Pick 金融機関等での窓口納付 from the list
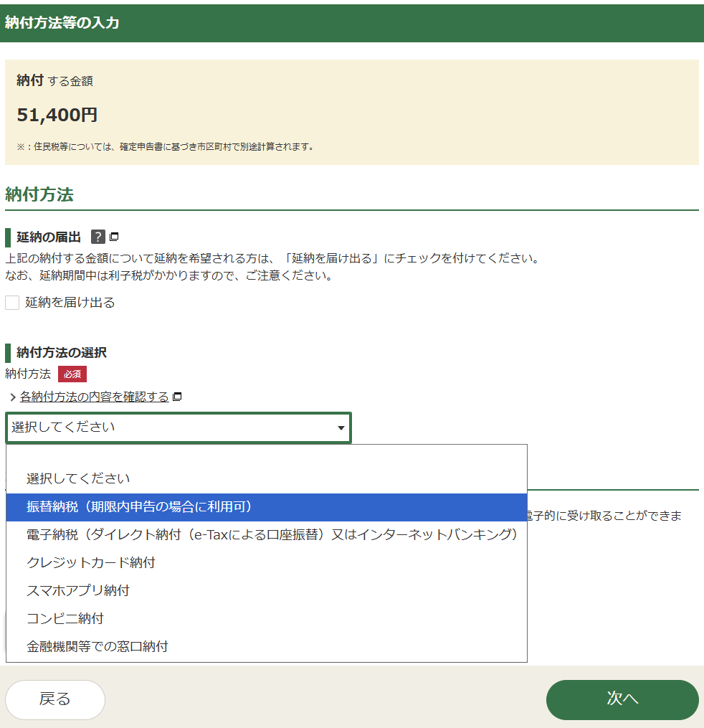The width and height of the screenshot is (704, 728). (97, 647)
